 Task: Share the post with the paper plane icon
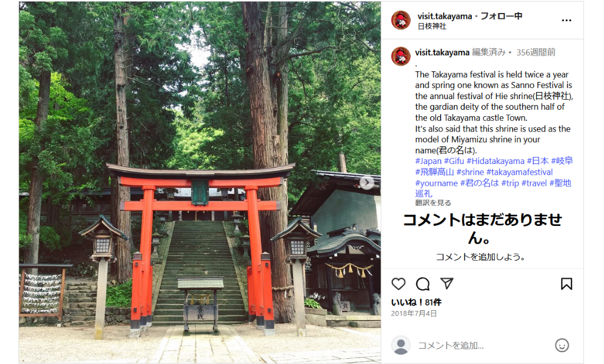coord(447,284)
